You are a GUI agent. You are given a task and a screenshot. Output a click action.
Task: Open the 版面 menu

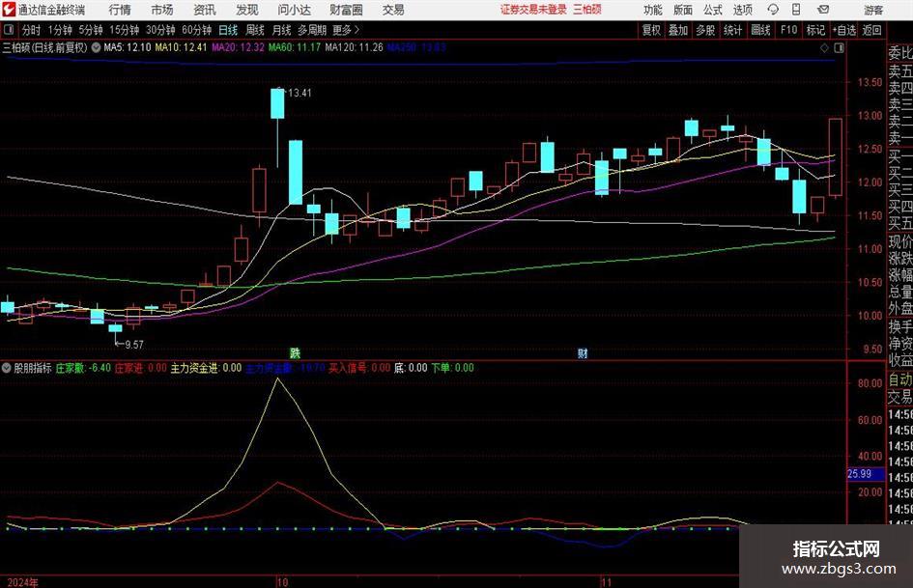pyautogui.click(x=683, y=10)
